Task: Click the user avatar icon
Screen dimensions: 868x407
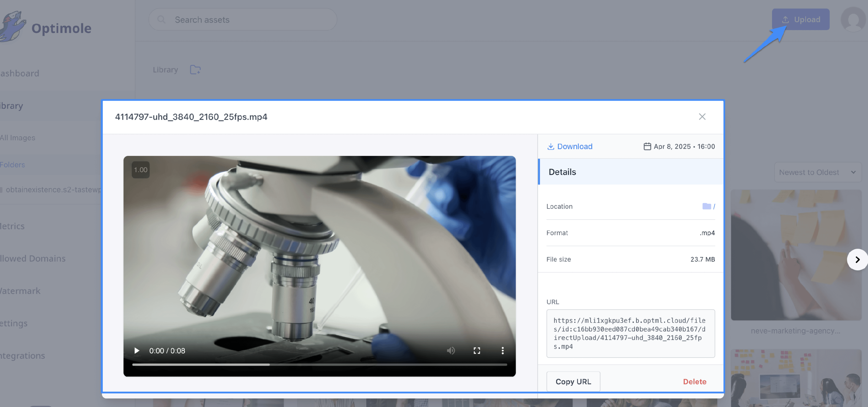Action: coord(853,20)
